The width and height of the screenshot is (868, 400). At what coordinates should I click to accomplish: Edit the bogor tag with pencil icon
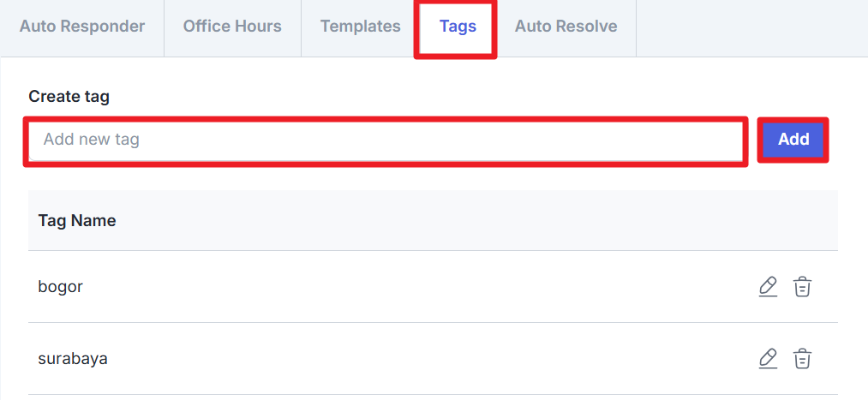pos(768,287)
